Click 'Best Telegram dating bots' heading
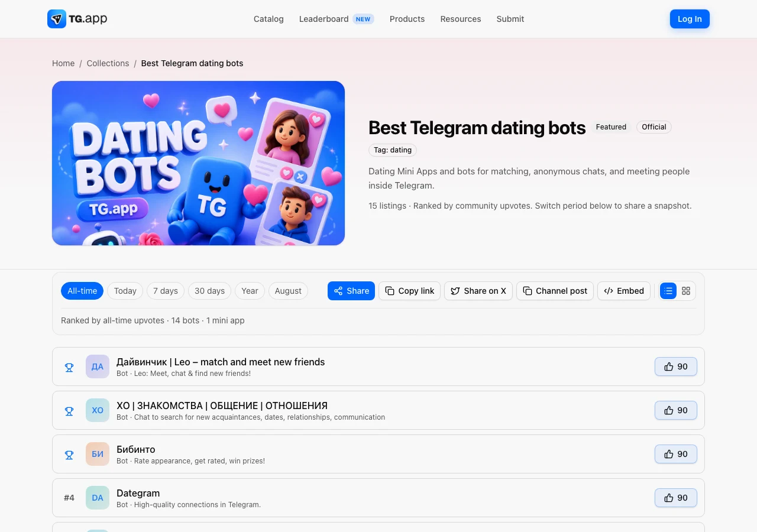757x532 pixels. pyautogui.click(x=477, y=128)
